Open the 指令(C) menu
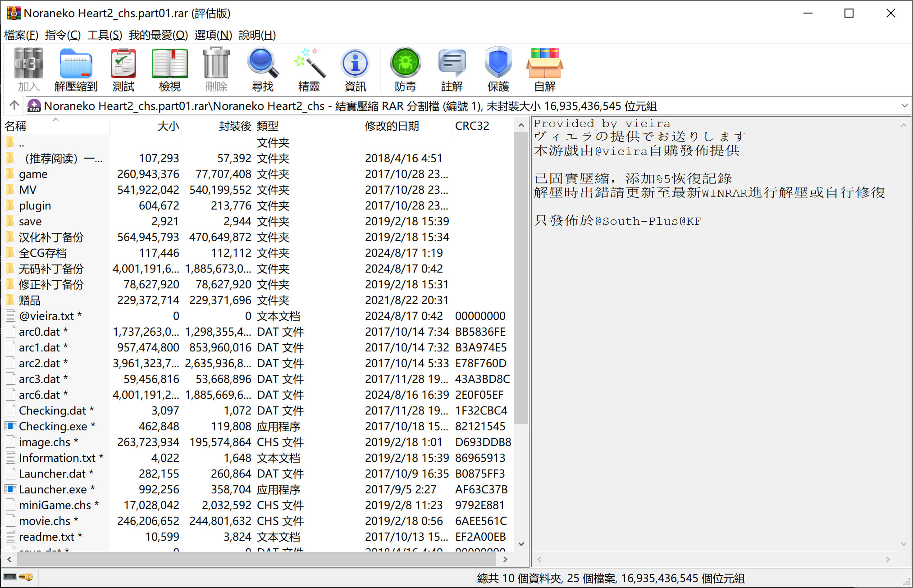 click(63, 35)
